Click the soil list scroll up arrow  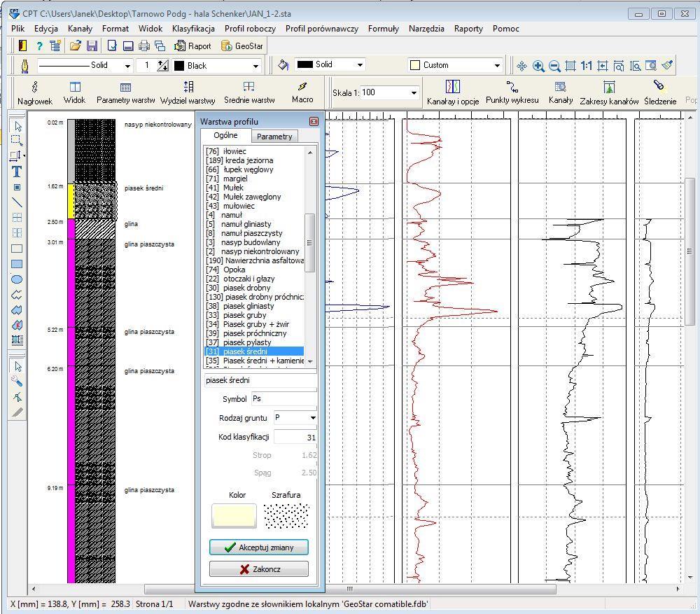click(x=310, y=152)
